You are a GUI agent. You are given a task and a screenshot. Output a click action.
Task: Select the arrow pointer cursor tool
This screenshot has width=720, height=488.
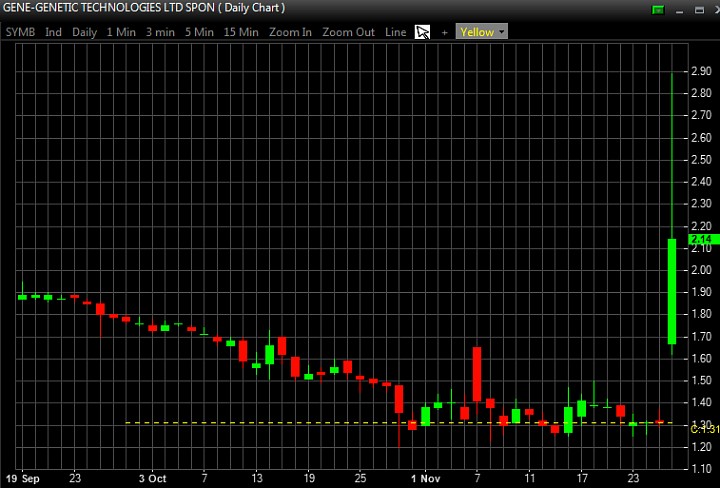pyautogui.click(x=422, y=32)
